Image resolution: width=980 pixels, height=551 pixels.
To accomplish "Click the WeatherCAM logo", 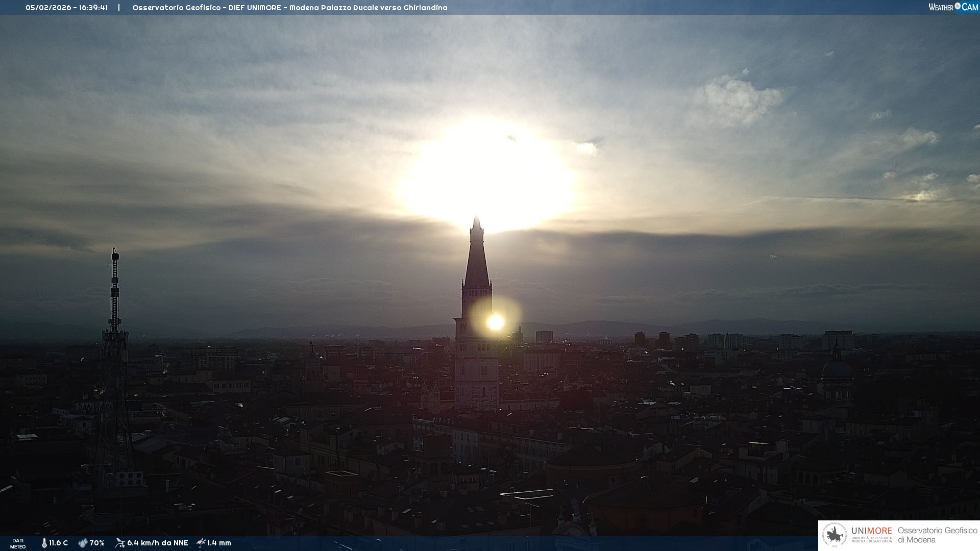I will pos(953,7).
